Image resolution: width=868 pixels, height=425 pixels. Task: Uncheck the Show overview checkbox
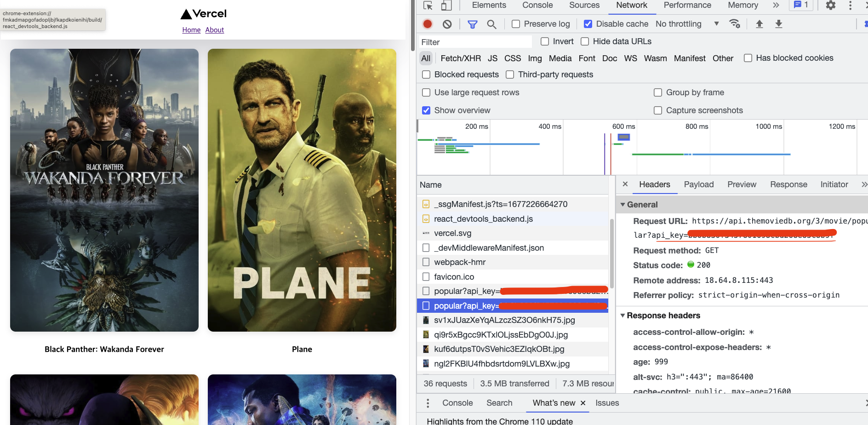point(426,110)
